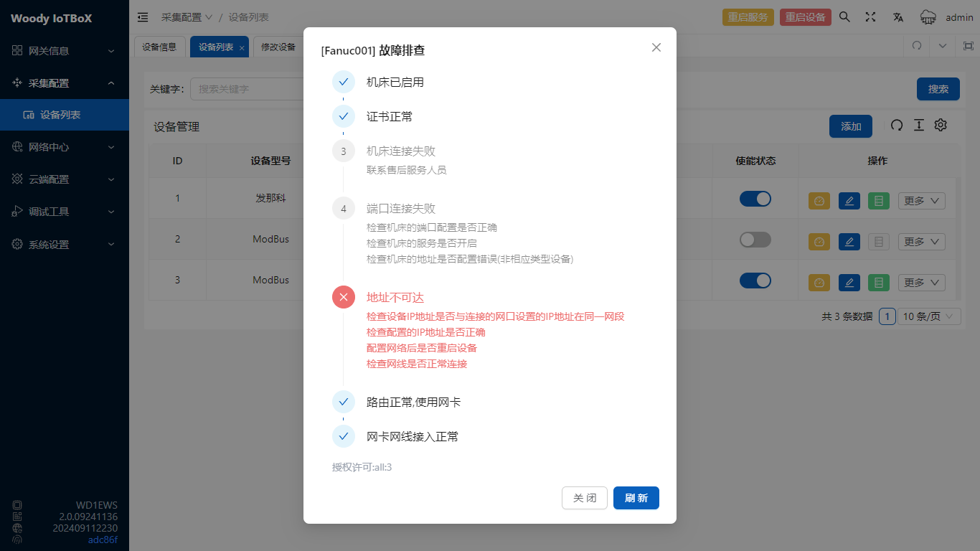This screenshot has height=551, width=980.
Task: Click orange dashboard icon for device 2
Action: pos(819,242)
